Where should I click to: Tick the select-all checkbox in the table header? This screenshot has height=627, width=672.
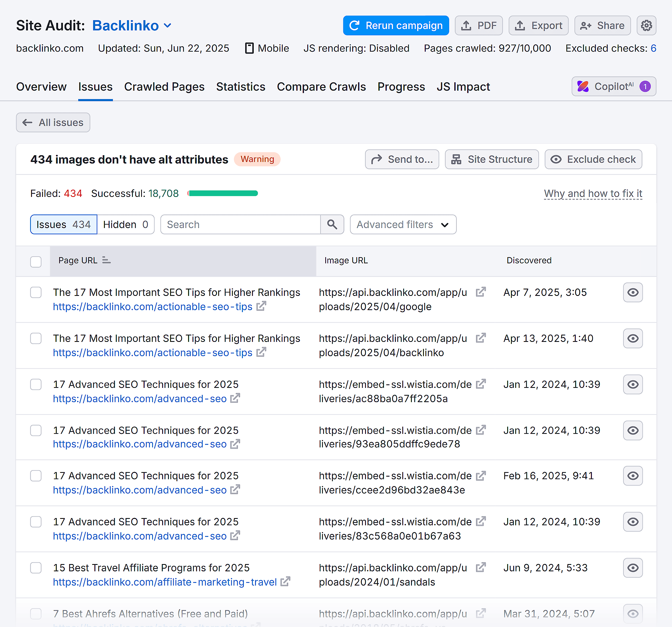tap(36, 261)
